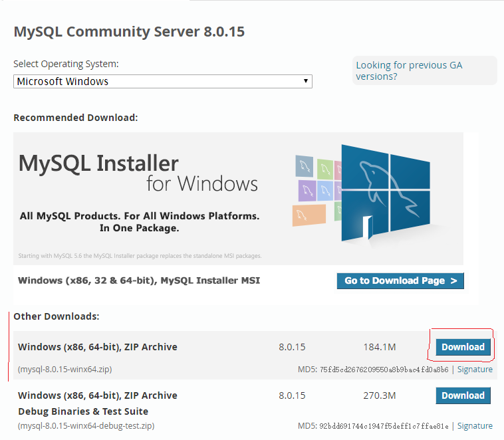
Task: Open Looking for previous GA versions link
Action: 409,70
